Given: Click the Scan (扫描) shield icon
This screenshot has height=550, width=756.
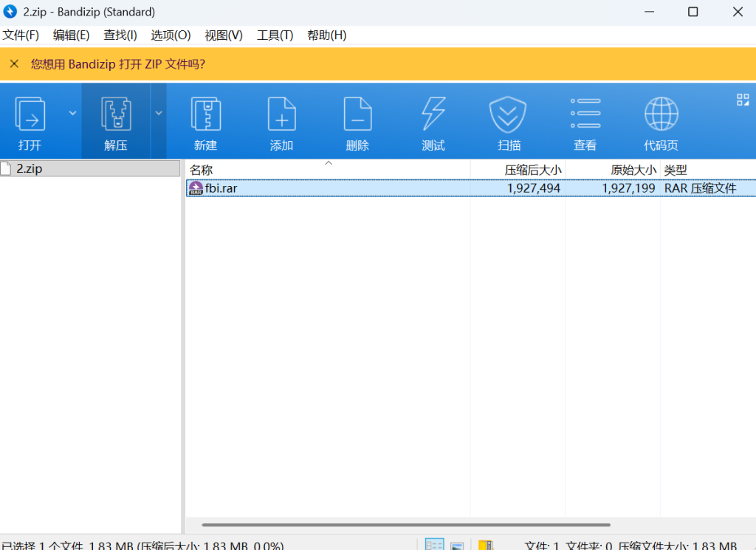Looking at the screenshot, I should pyautogui.click(x=509, y=115).
